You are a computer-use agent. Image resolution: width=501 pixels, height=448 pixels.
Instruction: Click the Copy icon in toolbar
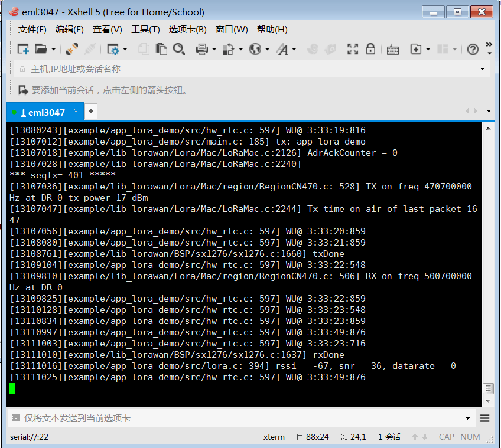144,49
